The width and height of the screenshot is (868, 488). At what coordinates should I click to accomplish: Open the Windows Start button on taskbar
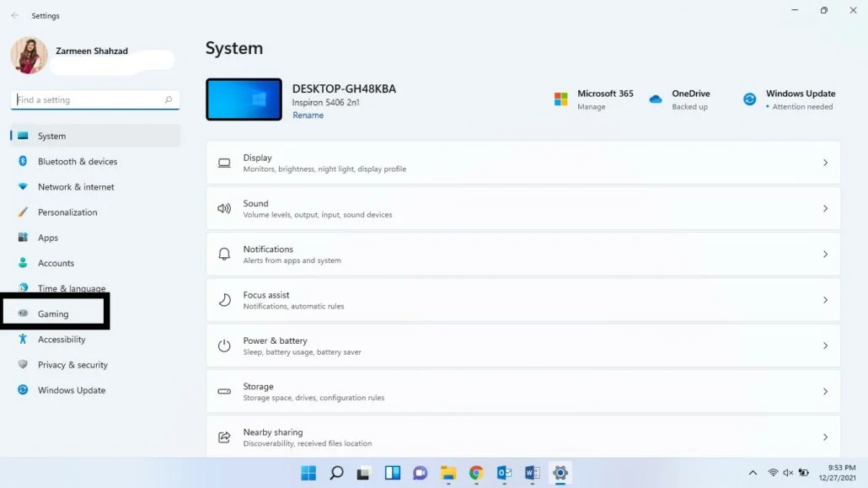point(308,473)
